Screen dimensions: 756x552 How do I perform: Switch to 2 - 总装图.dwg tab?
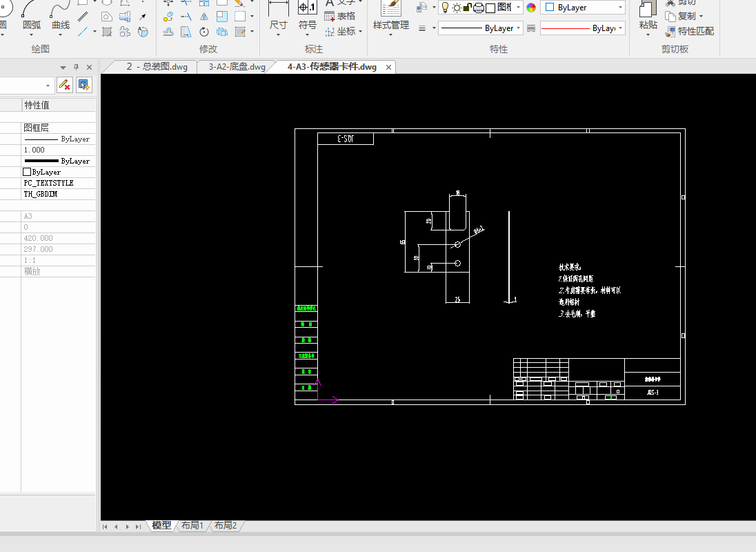click(x=157, y=67)
